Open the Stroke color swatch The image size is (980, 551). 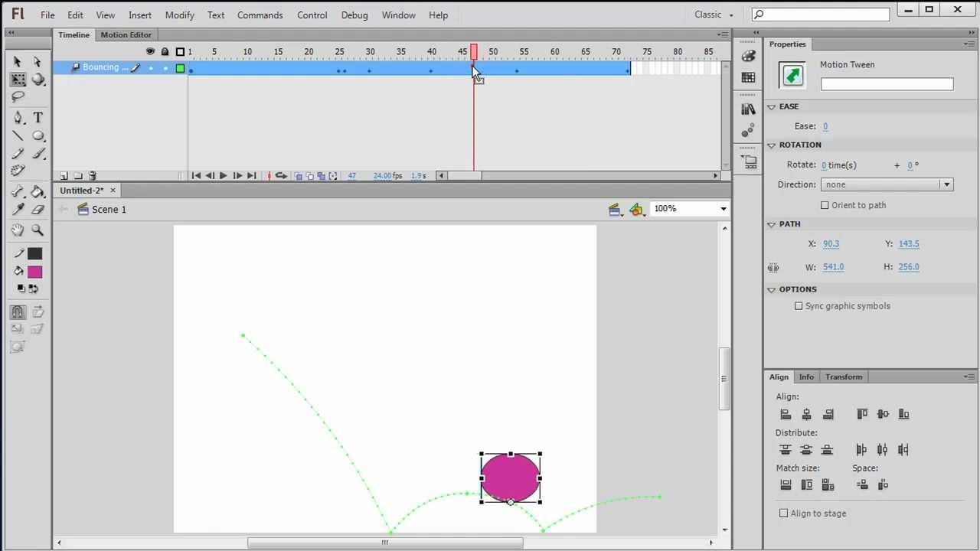pos(34,253)
